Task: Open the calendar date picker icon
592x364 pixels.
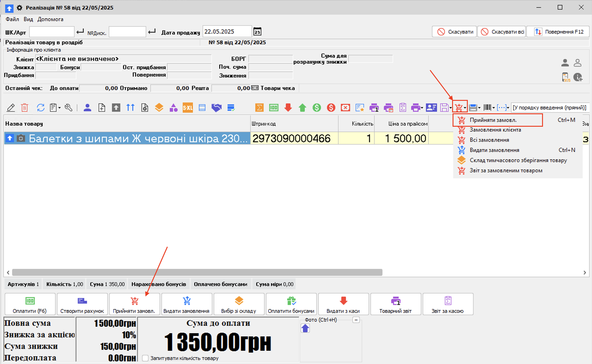Action: click(x=257, y=32)
